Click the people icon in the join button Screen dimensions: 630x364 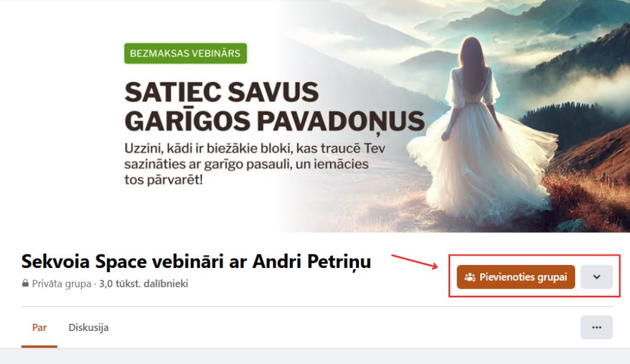click(x=470, y=277)
